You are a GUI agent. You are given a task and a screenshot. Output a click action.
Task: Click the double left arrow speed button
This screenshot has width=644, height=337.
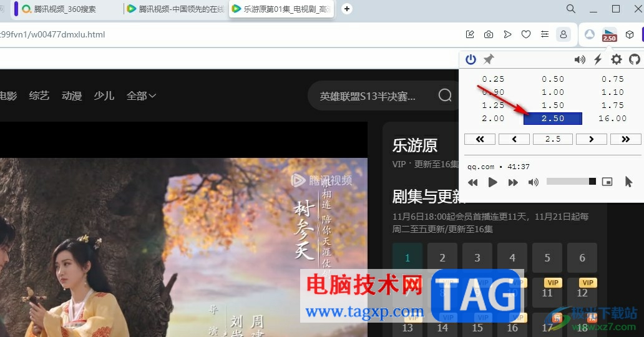[480, 139]
